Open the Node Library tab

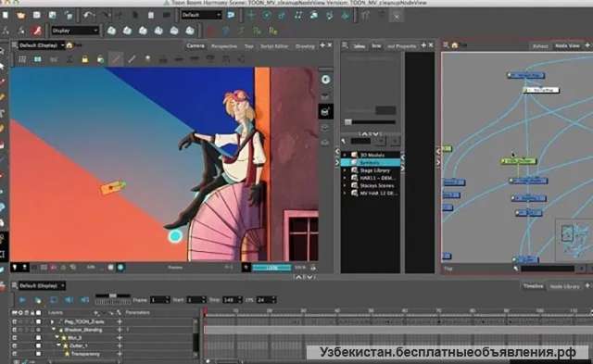click(564, 286)
